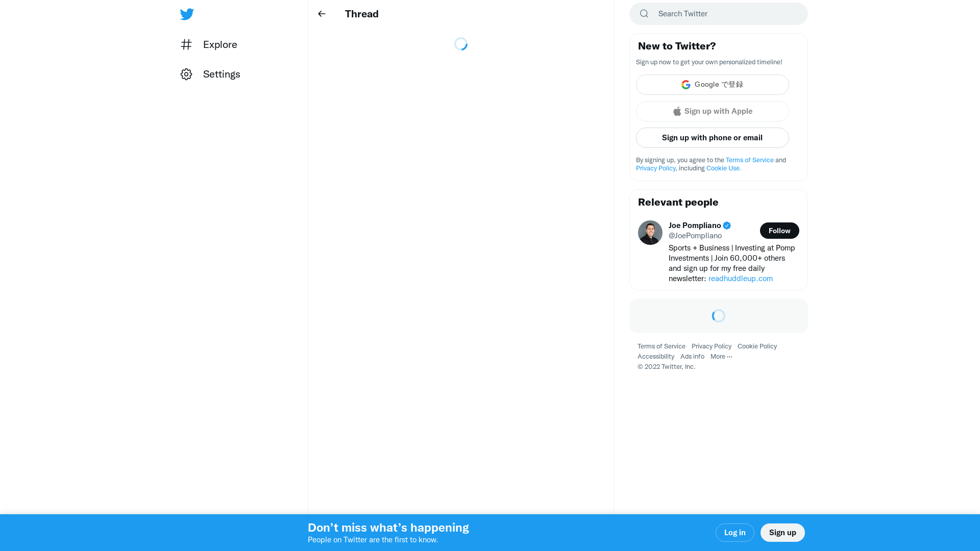The image size is (980, 551).
Task: Click Joe Pompliano's profile picture
Action: point(650,233)
